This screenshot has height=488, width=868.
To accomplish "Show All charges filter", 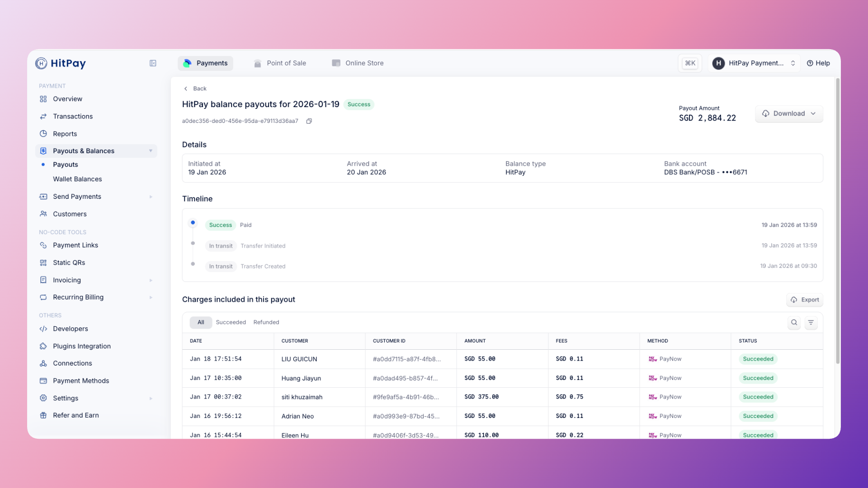I will [x=201, y=323].
